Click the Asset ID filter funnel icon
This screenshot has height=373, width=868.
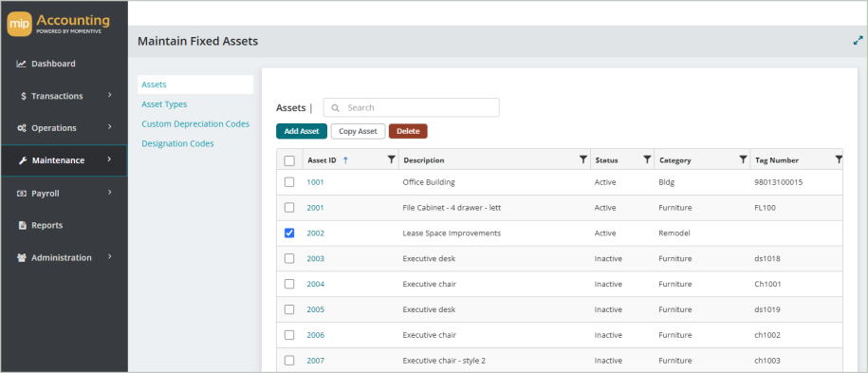point(392,159)
